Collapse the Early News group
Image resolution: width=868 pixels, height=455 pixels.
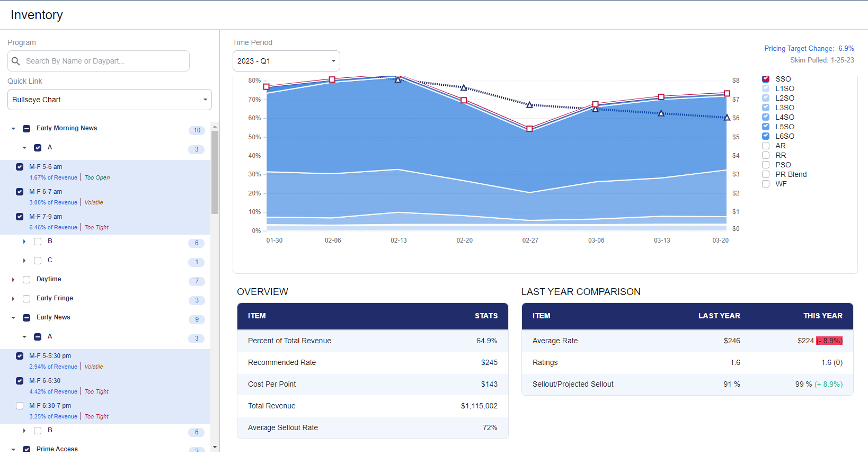pyautogui.click(x=13, y=318)
